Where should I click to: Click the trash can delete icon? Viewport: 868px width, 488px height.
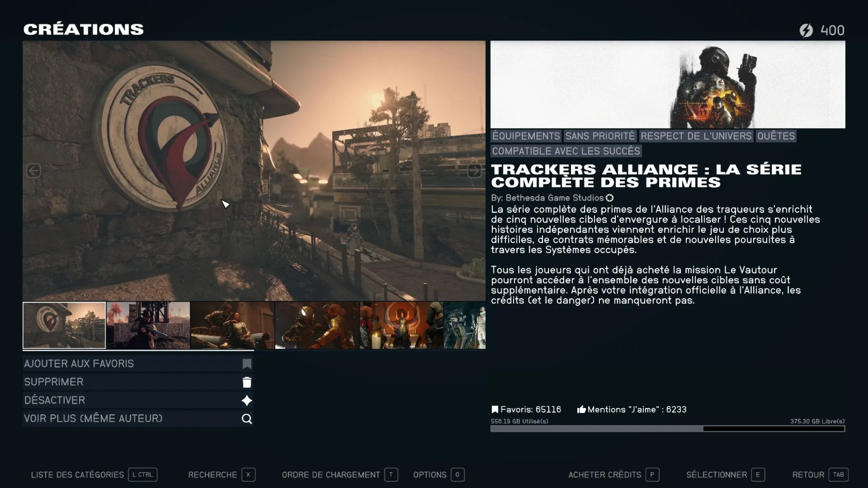(x=246, y=382)
